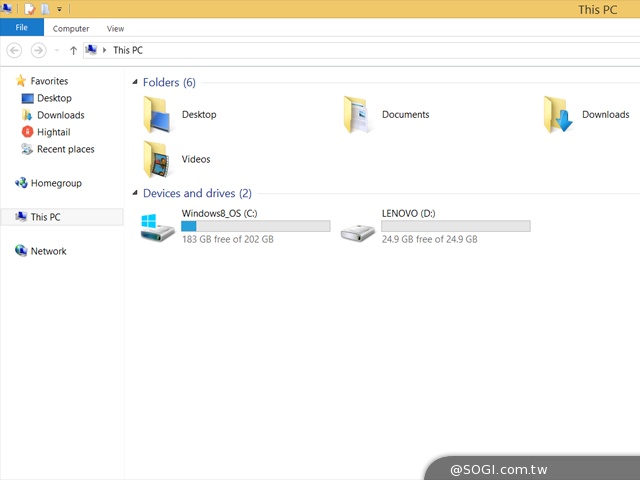Open the Videos folder
The width and height of the screenshot is (640, 480).
[158, 159]
